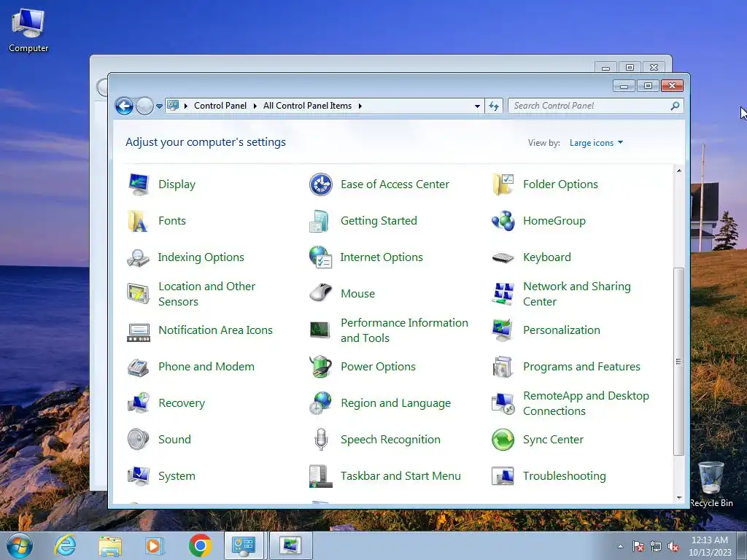Screen dimensions: 747x560
Task: Launch Internet Explorer from the taskbar
Action: (x=65, y=545)
